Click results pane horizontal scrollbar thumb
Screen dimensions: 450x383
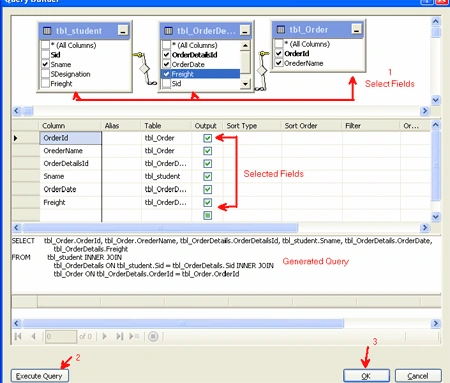183,323
